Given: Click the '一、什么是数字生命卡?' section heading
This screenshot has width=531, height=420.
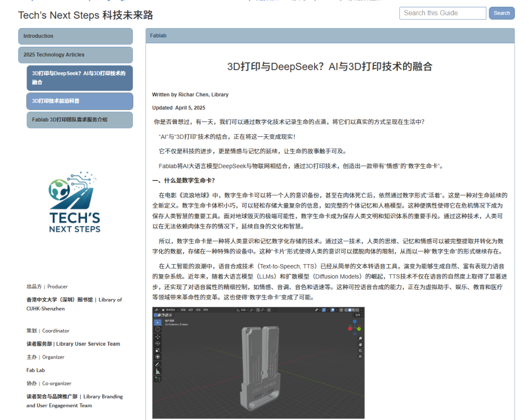Looking at the screenshot, I should click(183, 180).
